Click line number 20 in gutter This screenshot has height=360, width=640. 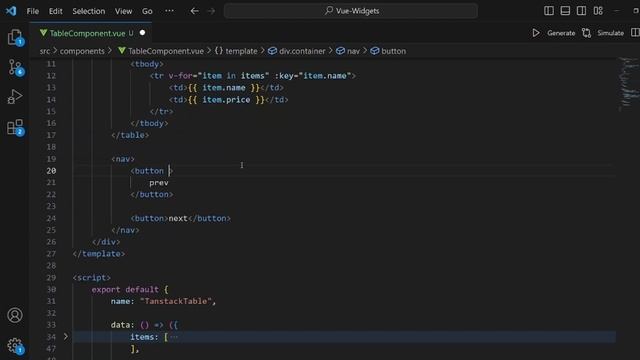pos(51,171)
